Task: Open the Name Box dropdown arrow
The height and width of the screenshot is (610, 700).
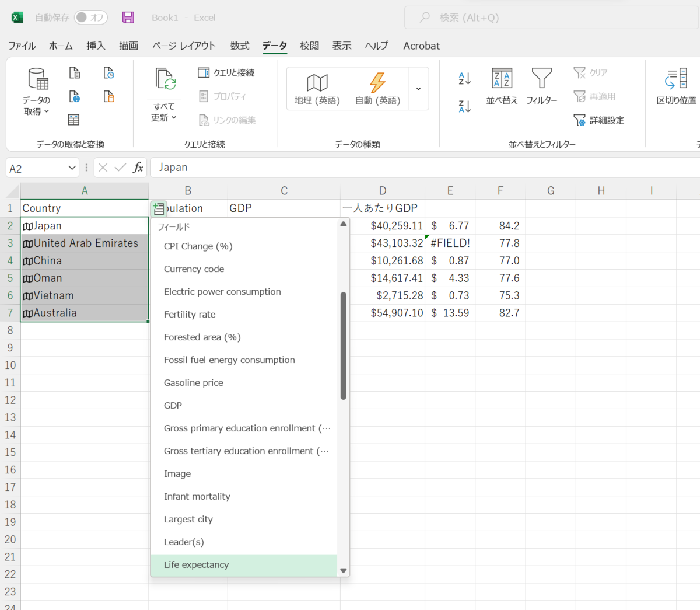Action: [x=72, y=168]
